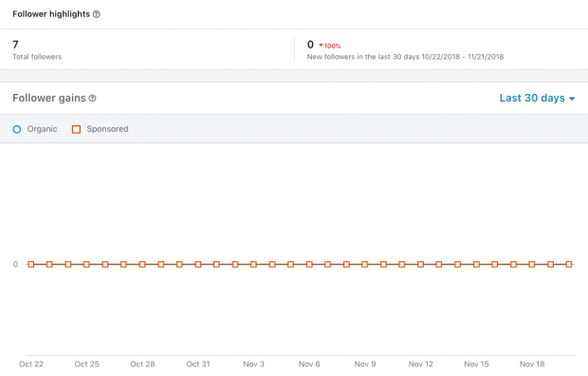588x376 pixels.
Task: Click the Nov 18 axis label
Action: point(532,364)
